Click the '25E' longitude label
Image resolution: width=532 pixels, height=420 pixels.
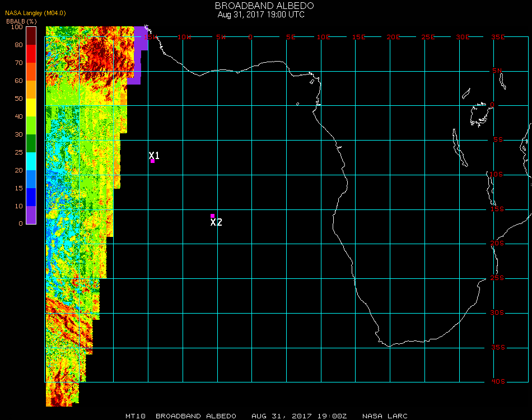click(428, 37)
